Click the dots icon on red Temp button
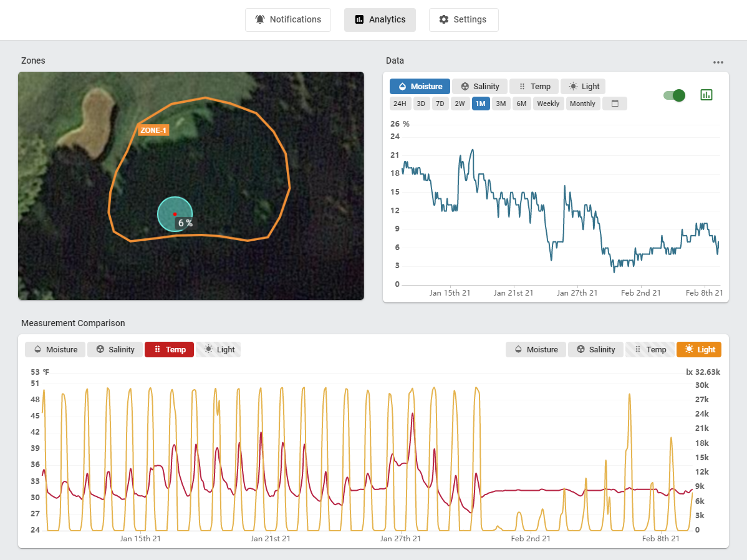 point(157,349)
